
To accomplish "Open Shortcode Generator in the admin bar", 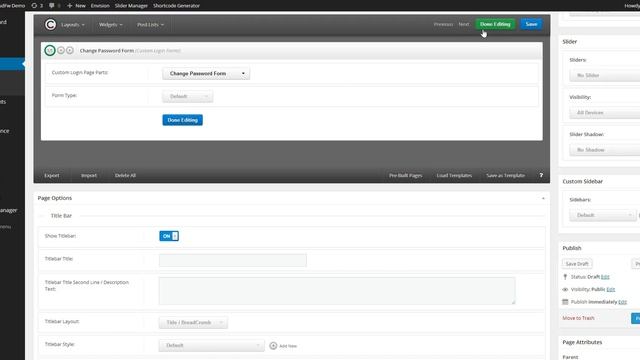I will click(176, 6).
